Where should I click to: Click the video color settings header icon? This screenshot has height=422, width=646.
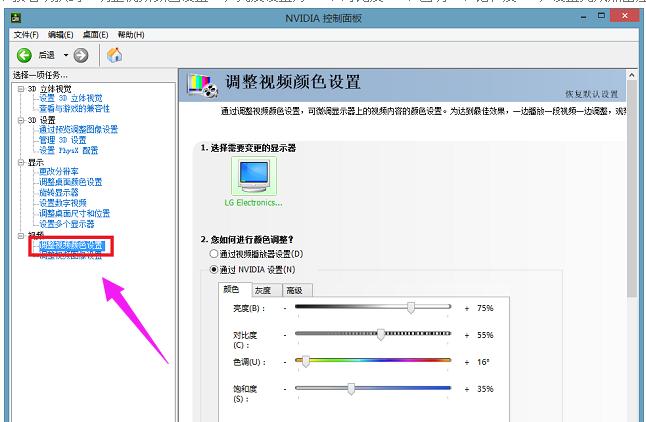202,85
